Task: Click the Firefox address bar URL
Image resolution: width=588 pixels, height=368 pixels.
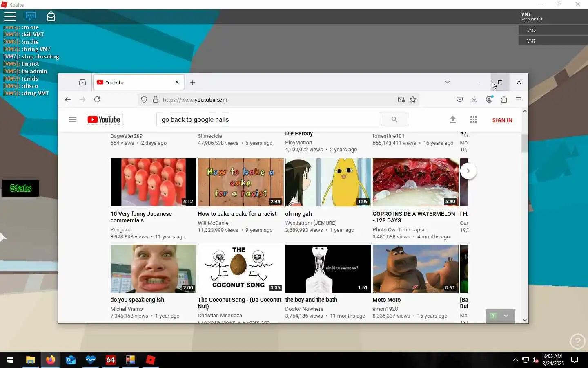Action: (x=195, y=100)
